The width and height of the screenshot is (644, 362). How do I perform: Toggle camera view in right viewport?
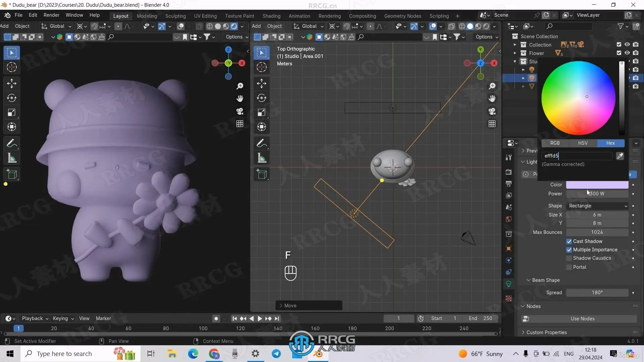point(492,111)
